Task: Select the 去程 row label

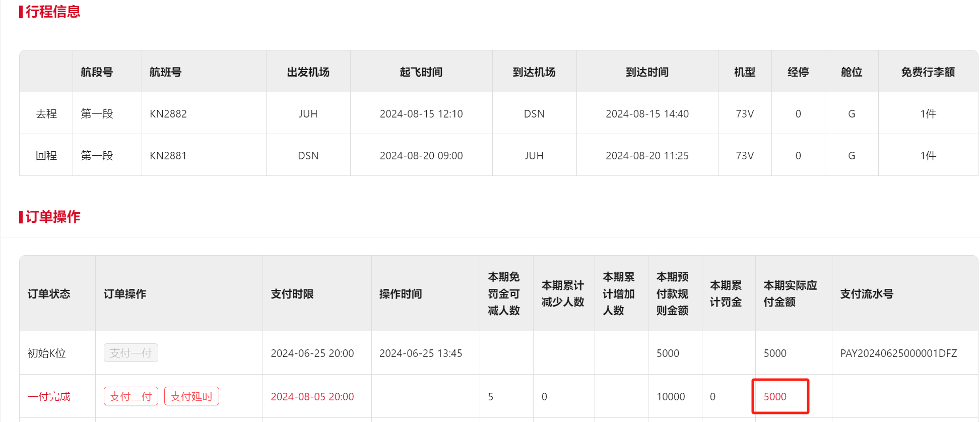Action: point(46,114)
